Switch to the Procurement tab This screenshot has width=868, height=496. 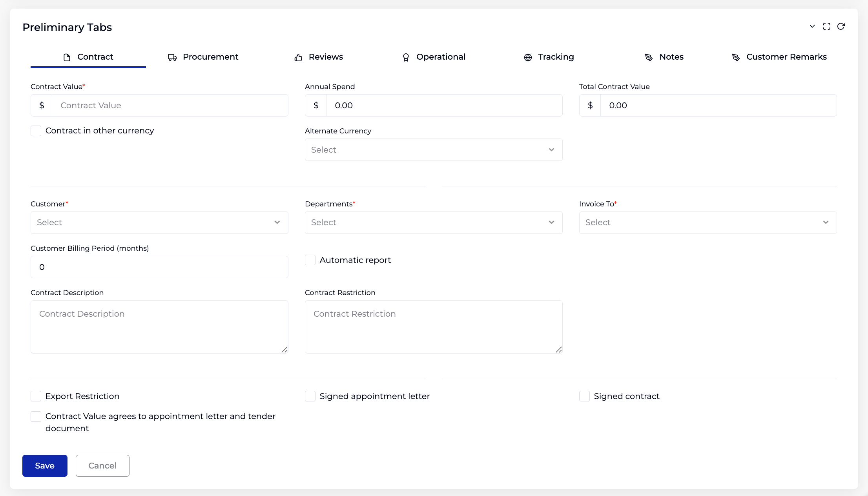pyautogui.click(x=203, y=57)
